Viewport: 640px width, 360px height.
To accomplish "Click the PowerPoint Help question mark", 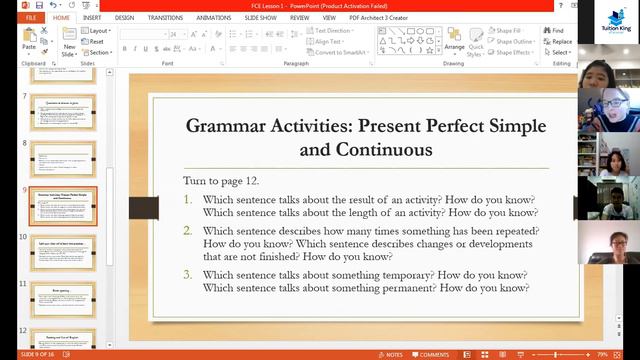I will [x=561, y=5].
